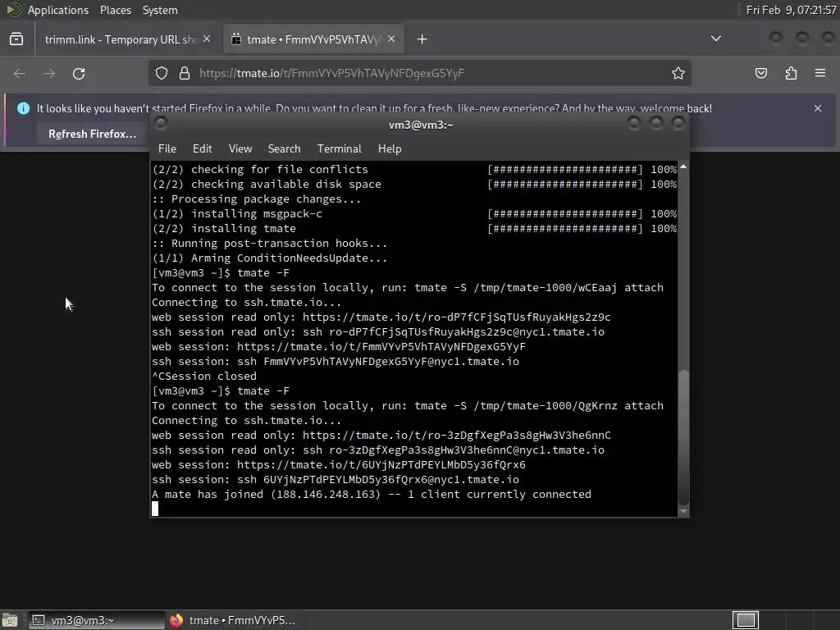Open the Firefox extensions menu
Viewport: 840px width, 630px height.
coord(791,73)
